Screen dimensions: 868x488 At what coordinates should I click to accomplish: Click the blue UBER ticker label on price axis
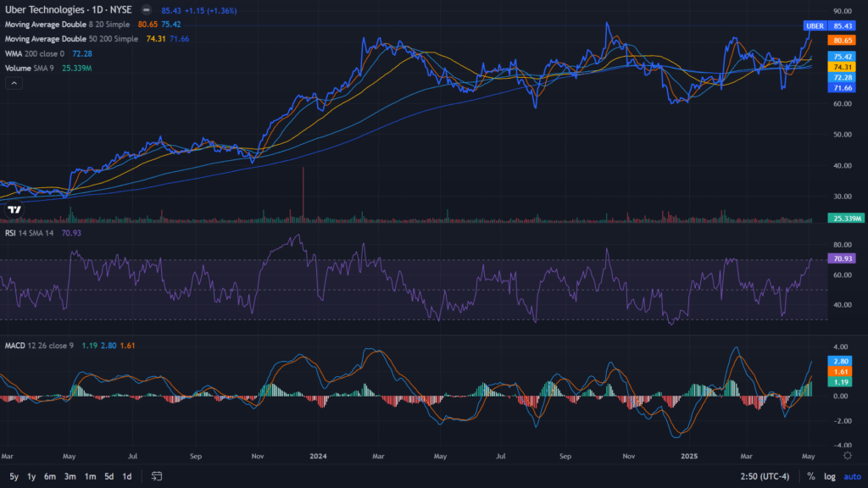click(x=815, y=26)
